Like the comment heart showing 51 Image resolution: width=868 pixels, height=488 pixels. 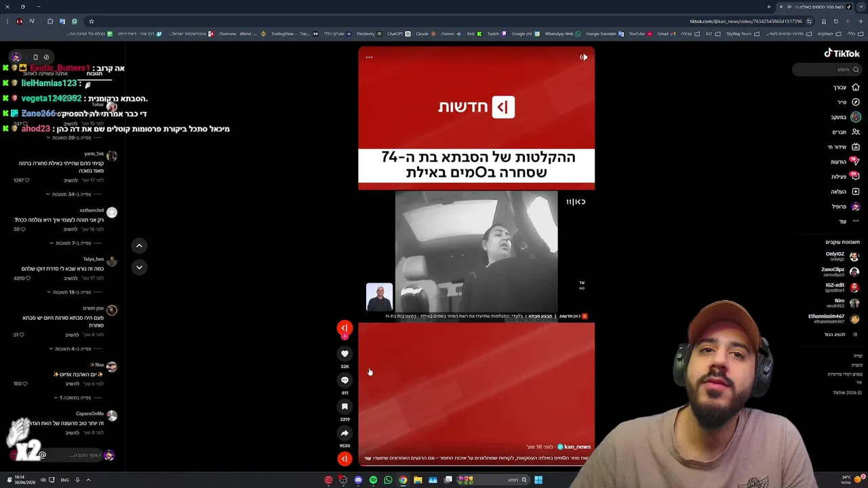coord(22,335)
